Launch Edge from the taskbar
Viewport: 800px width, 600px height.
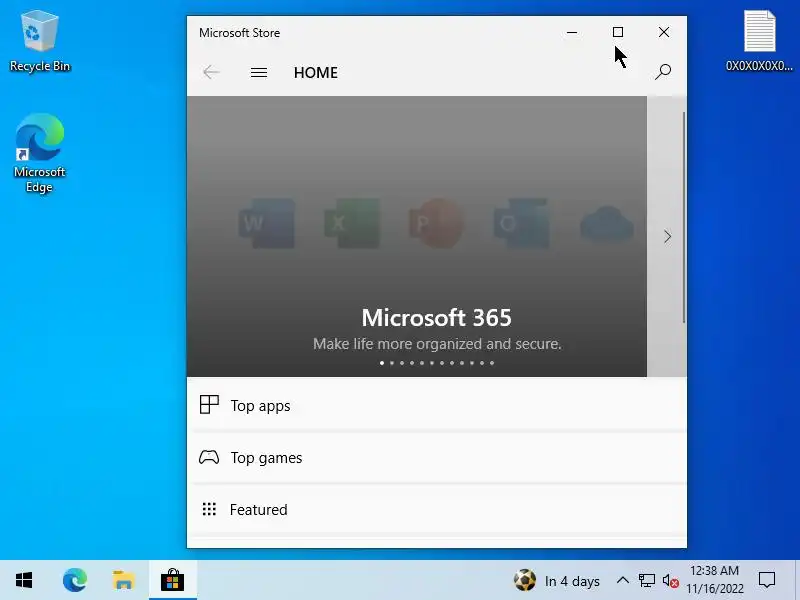click(75, 580)
